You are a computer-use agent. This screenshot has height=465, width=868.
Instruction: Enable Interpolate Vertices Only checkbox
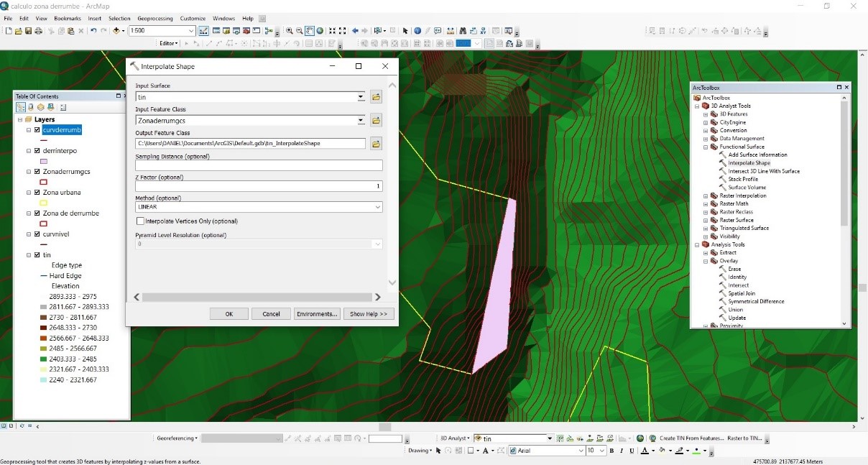click(x=141, y=221)
